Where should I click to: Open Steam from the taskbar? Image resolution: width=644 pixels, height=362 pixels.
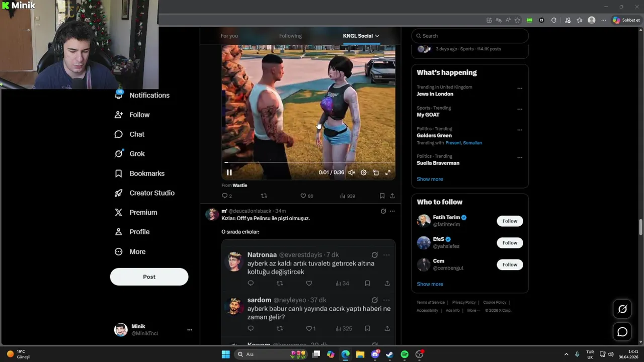pos(389,354)
